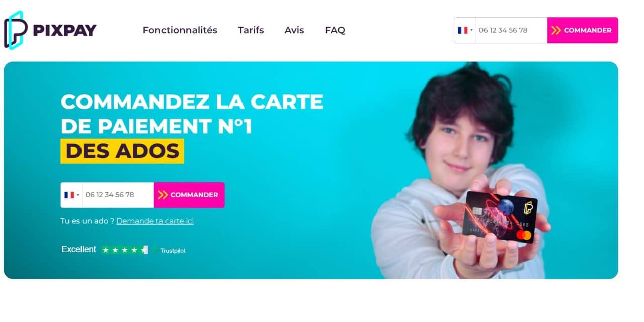Open the Avis section

pyautogui.click(x=294, y=30)
